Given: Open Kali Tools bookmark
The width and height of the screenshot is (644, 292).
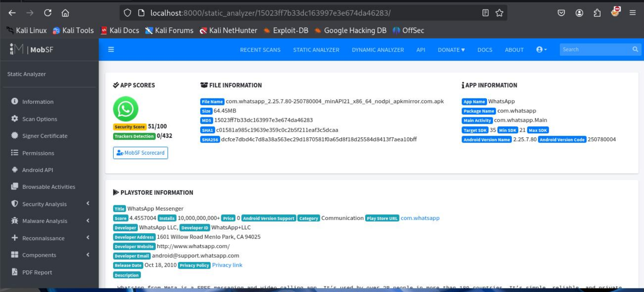Looking at the screenshot, I should [73, 31].
